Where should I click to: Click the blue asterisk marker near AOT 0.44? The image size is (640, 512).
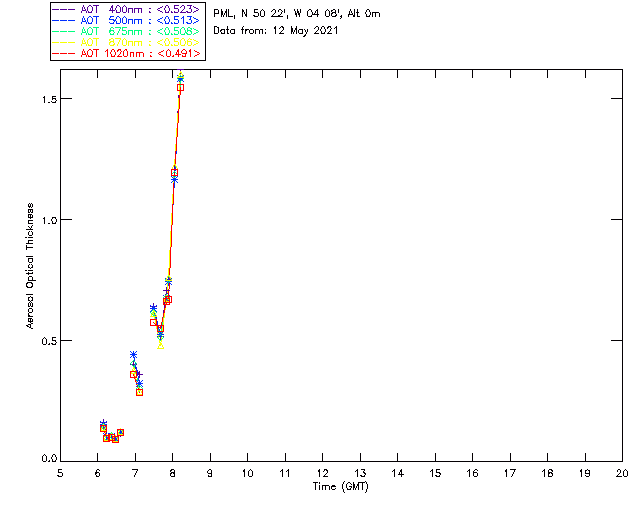133,354
